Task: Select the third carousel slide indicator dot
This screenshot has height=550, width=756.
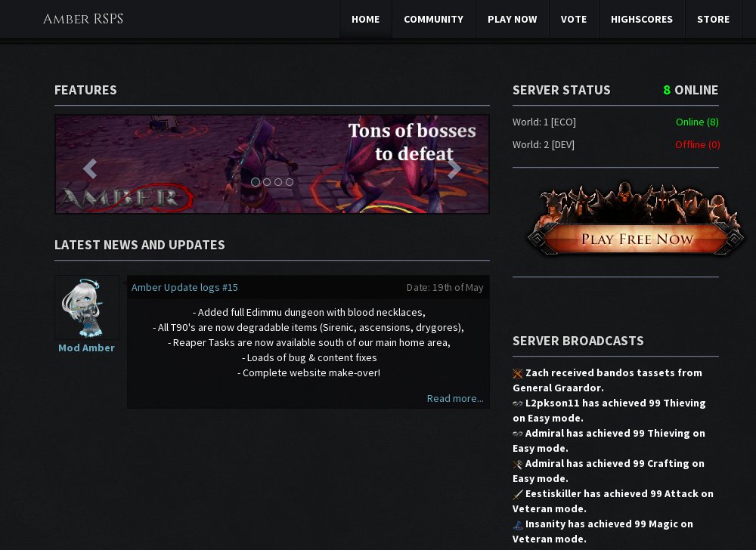Action: pos(278,182)
